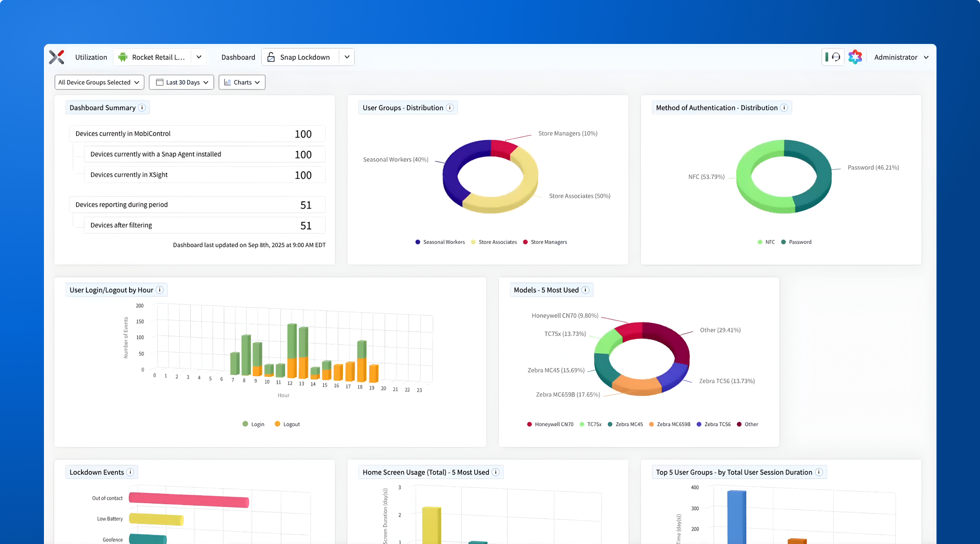
Task: Click the bar chart icon in Charts selector
Action: (x=227, y=82)
